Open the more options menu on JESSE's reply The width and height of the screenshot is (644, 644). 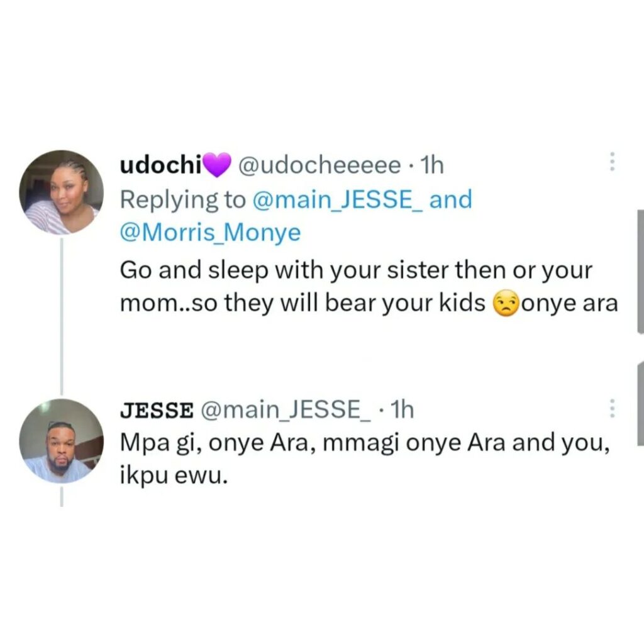[612, 409]
